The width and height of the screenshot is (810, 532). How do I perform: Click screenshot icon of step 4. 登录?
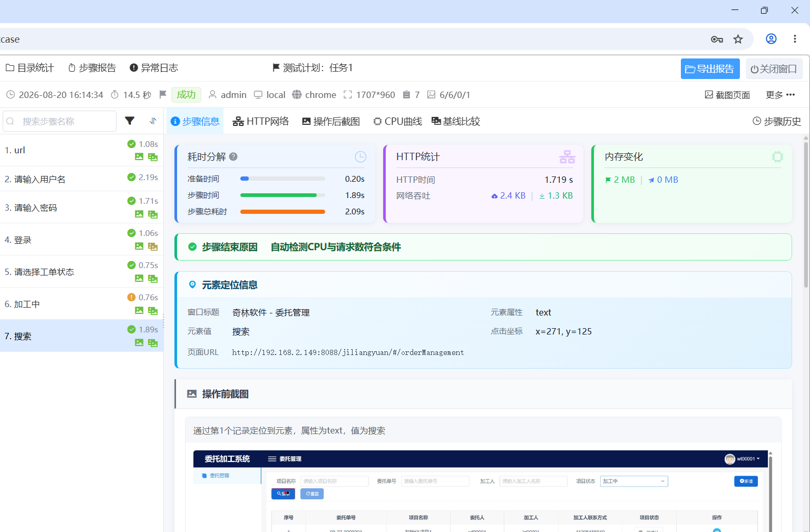(139, 246)
